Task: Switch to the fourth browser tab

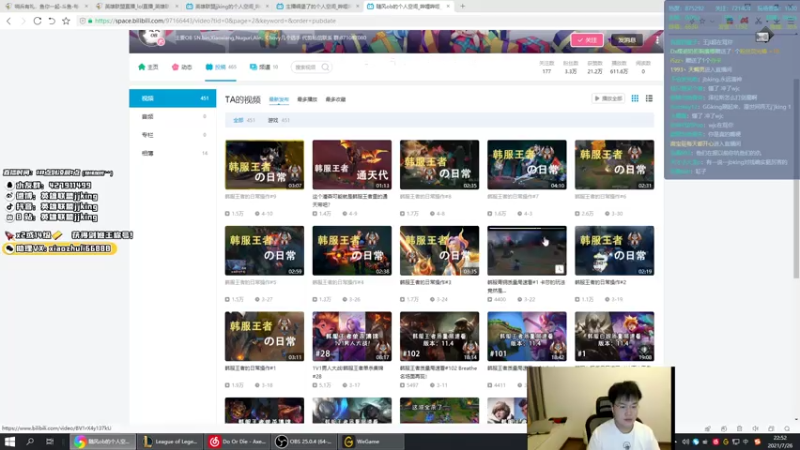Action: pyautogui.click(x=317, y=6)
